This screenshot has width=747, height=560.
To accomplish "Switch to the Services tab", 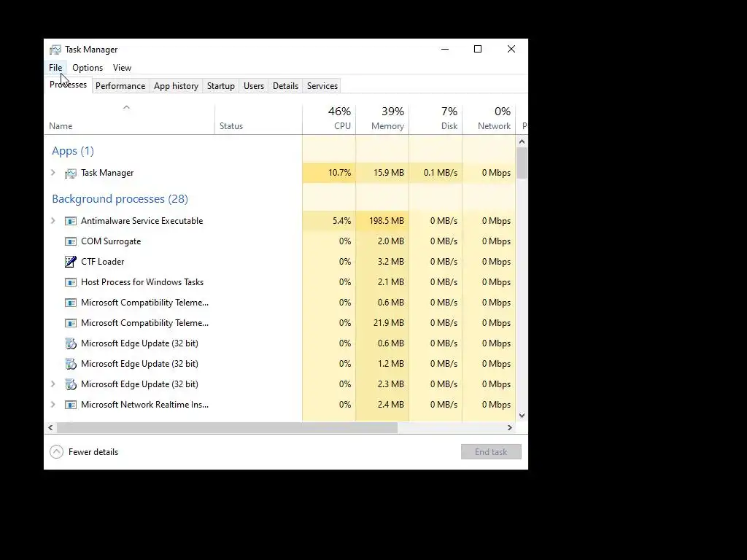I will pyautogui.click(x=322, y=86).
